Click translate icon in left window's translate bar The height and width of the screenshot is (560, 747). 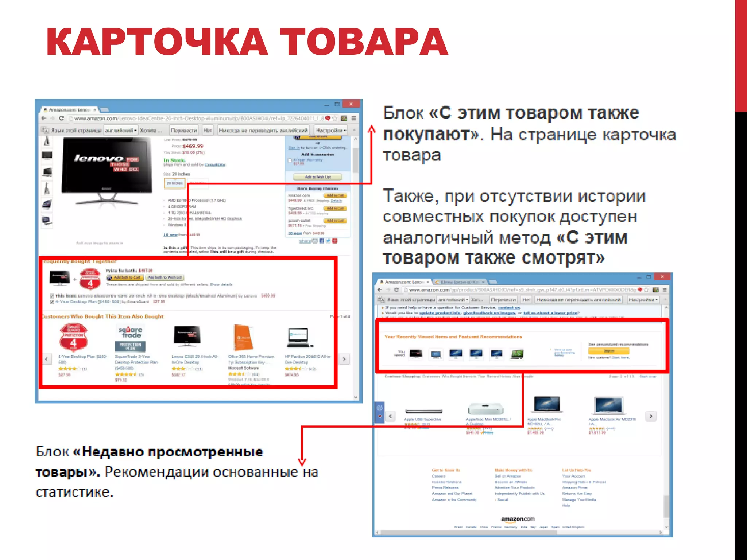click(x=45, y=130)
